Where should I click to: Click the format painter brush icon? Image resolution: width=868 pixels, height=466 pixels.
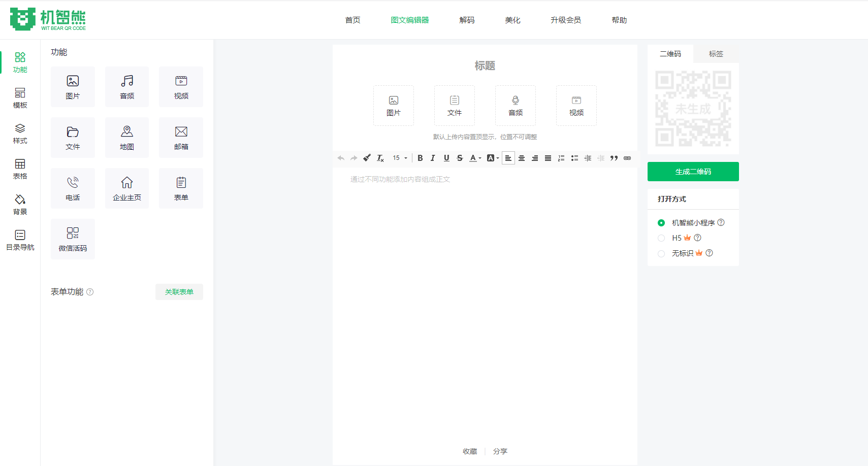pos(367,158)
